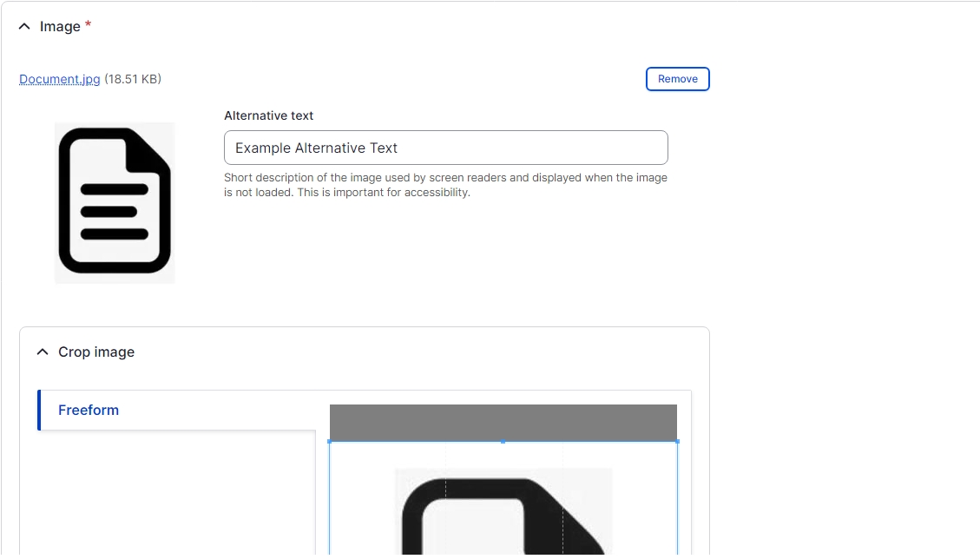The image size is (980, 559).
Task: Click the accessibility description help text
Action: click(x=445, y=185)
